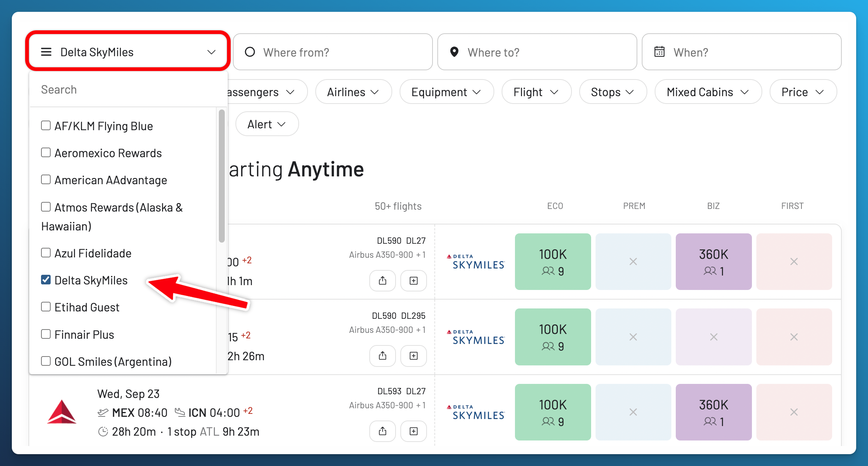Click Delta SkyMiles logo on DL590 DL27 row
Viewport: 868px width, 466px height.
click(475, 261)
